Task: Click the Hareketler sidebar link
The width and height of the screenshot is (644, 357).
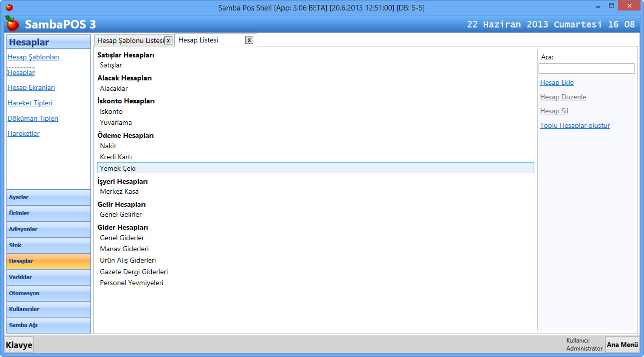Action: point(23,134)
